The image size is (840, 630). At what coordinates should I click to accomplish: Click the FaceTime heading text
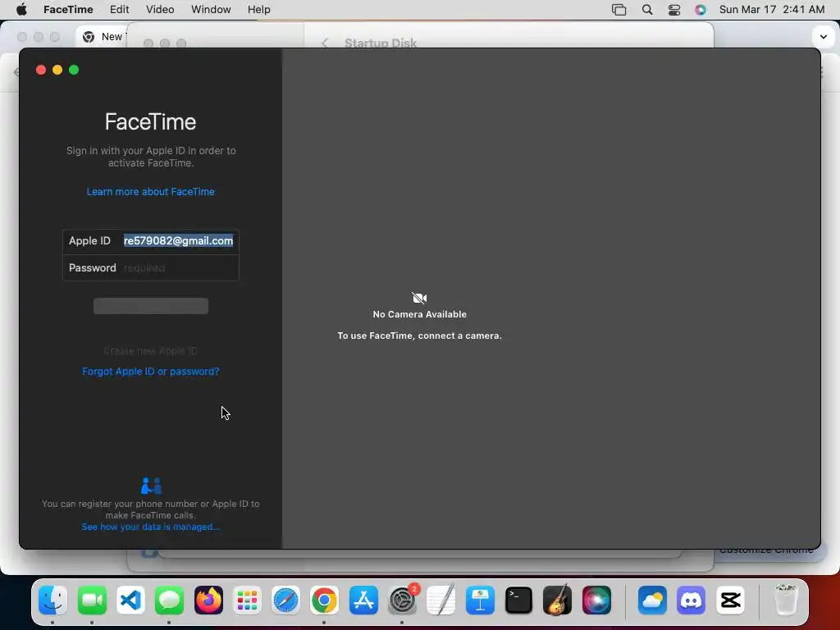click(x=151, y=122)
